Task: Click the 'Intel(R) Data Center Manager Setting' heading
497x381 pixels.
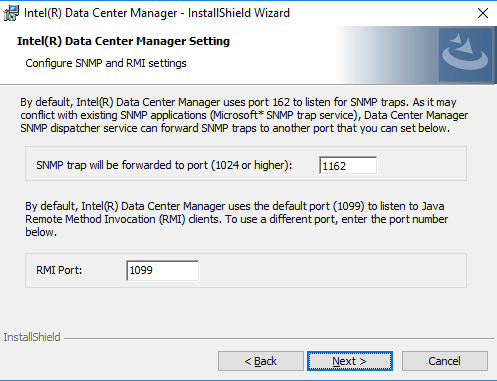Action: 123,41
